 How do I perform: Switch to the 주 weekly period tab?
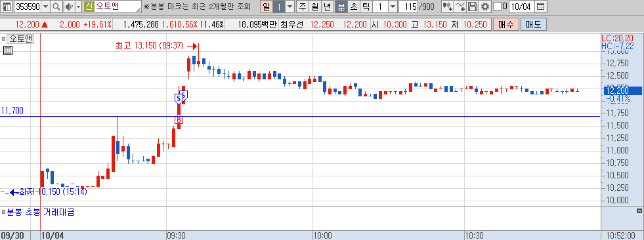(x=303, y=7)
